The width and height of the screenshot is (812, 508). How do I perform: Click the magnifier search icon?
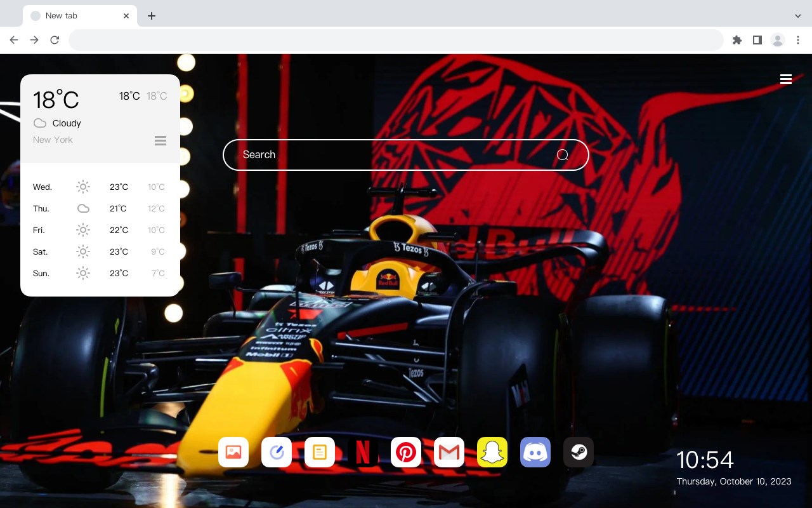(x=563, y=155)
